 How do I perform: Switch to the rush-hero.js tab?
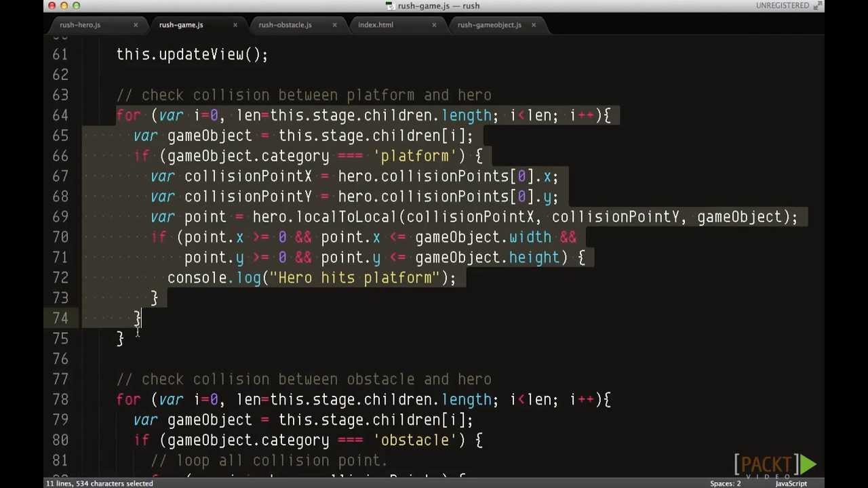(80, 25)
